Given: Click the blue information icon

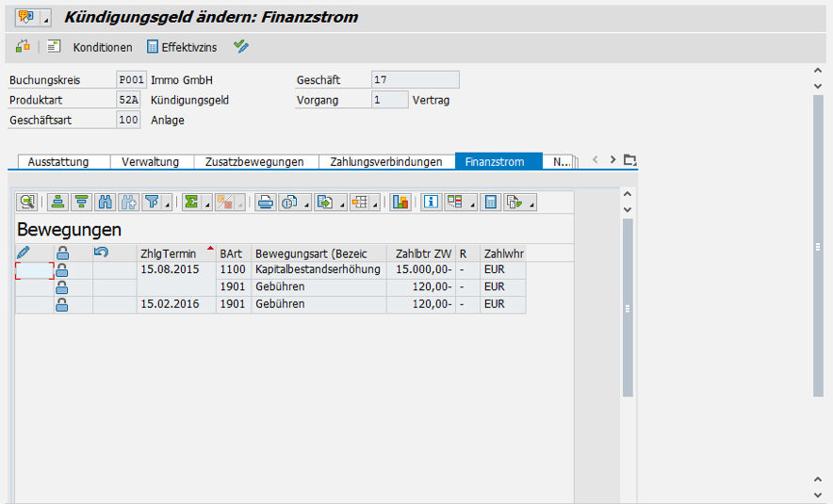Looking at the screenshot, I should pyautogui.click(x=431, y=202).
